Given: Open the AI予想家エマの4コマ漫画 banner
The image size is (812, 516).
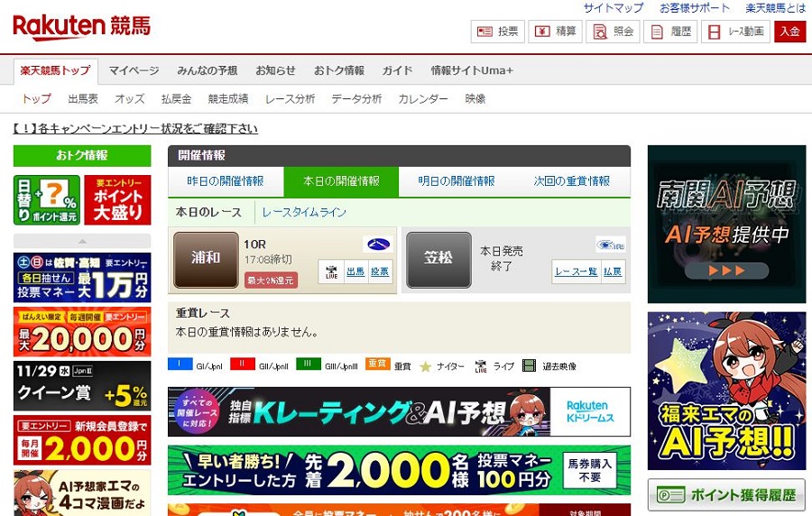Looking at the screenshot, I should coord(82,493).
